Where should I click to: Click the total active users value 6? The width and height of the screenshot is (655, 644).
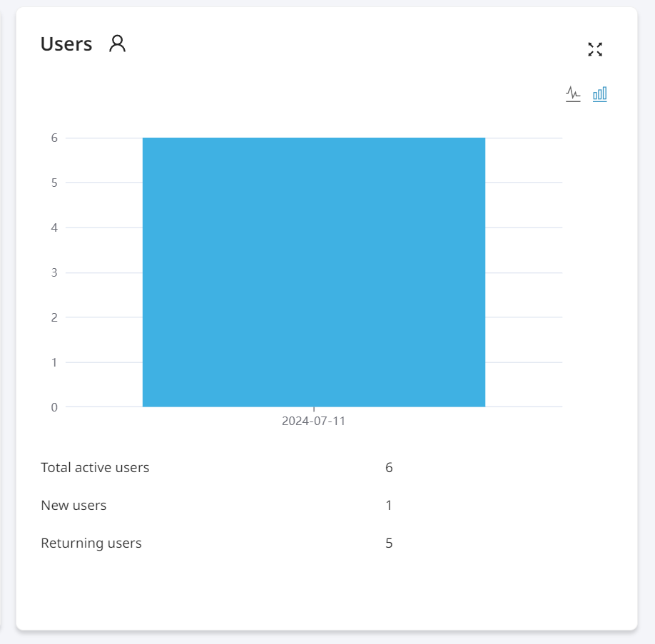point(389,467)
